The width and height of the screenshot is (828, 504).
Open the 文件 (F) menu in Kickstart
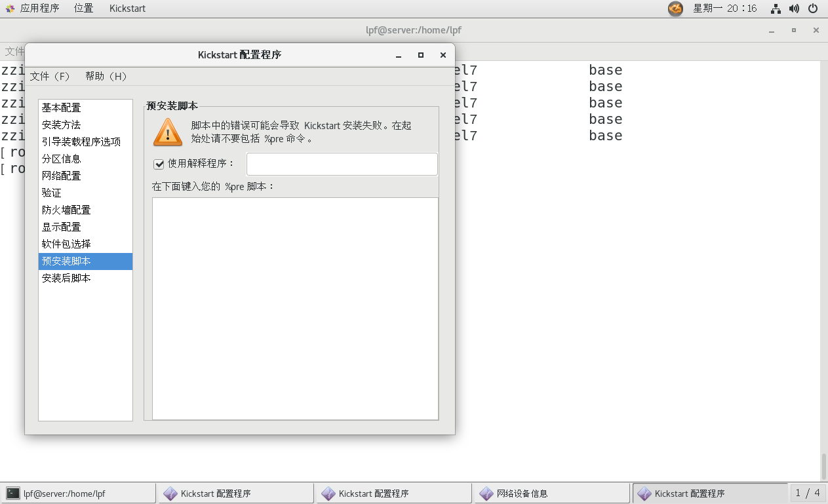(50, 76)
